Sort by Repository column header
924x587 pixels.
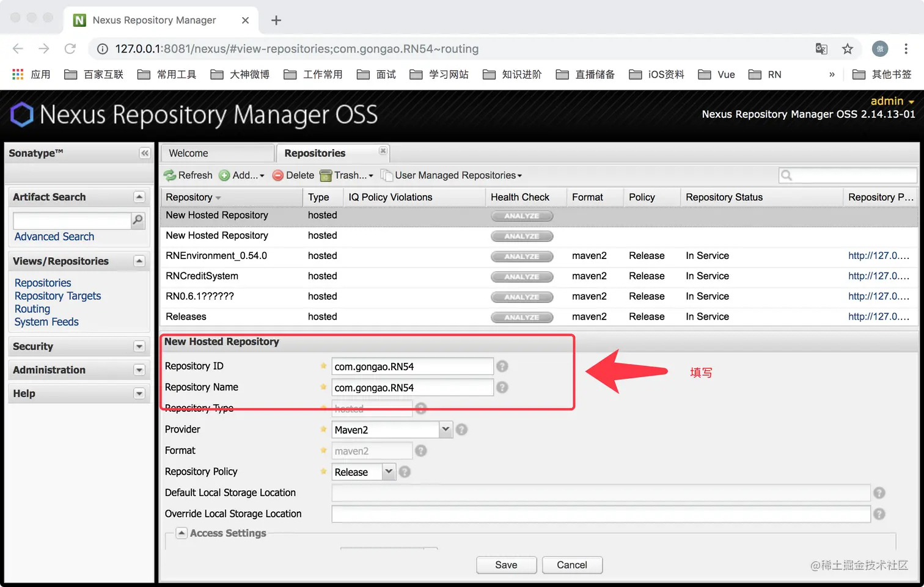coord(232,197)
